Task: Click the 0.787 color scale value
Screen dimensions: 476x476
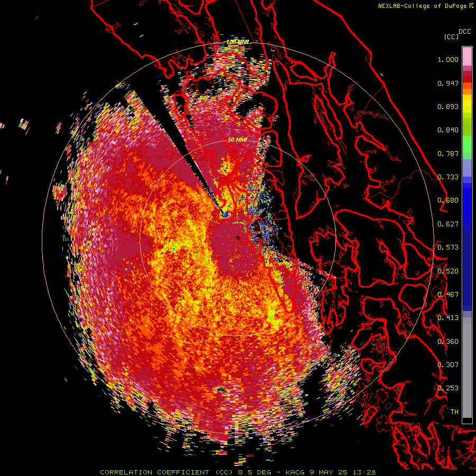Action: tap(448, 153)
